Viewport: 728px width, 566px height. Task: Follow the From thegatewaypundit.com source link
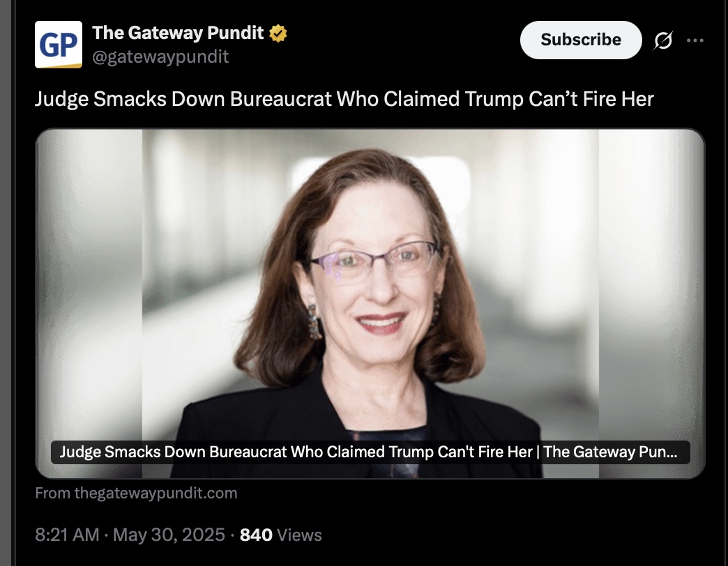click(x=136, y=493)
